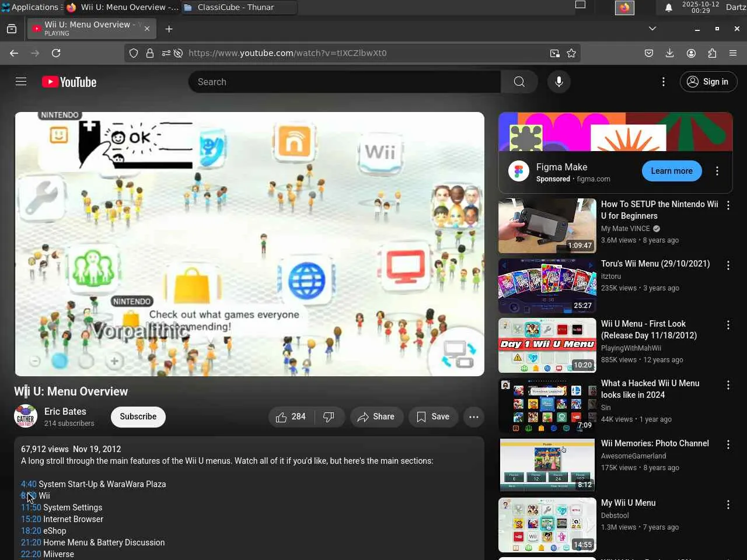
Task: Open the YouTube guide hamburger menu
Action: pyautogui.click(x=21, y=82)
